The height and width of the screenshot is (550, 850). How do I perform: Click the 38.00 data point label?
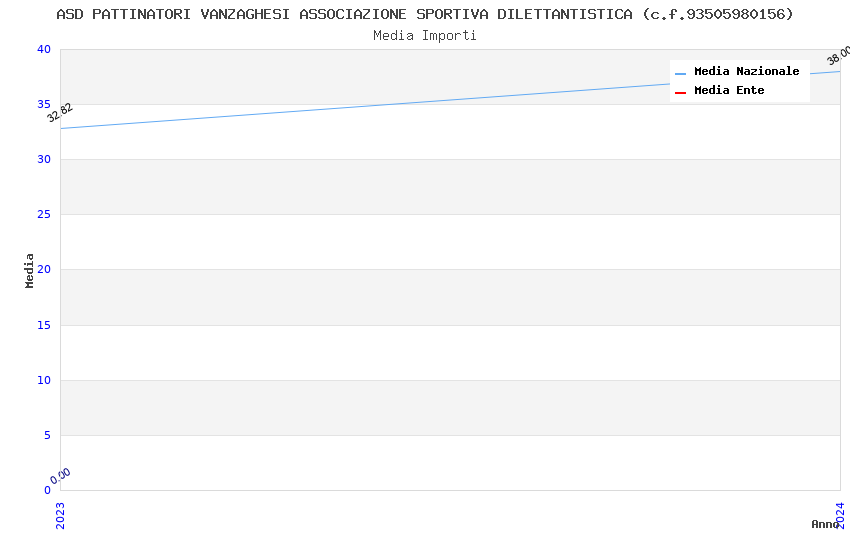point(839,55)
